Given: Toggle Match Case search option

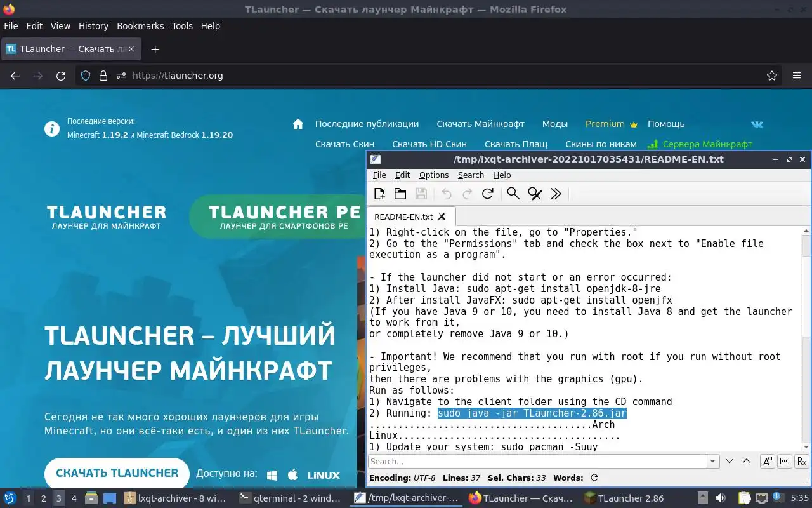Looking at the screenshot, I should coord(768,461).
